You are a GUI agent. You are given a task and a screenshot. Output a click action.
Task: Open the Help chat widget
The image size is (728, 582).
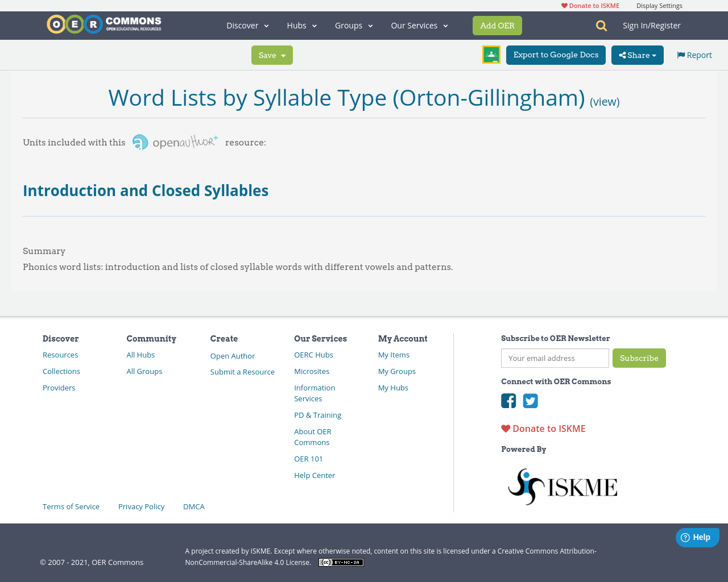697,537
